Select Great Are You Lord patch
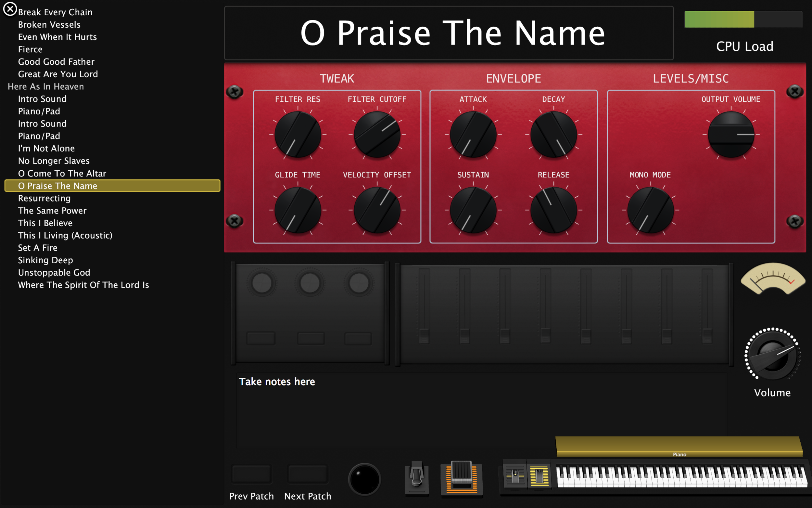 pyautogui.click(x=58, y=74)
